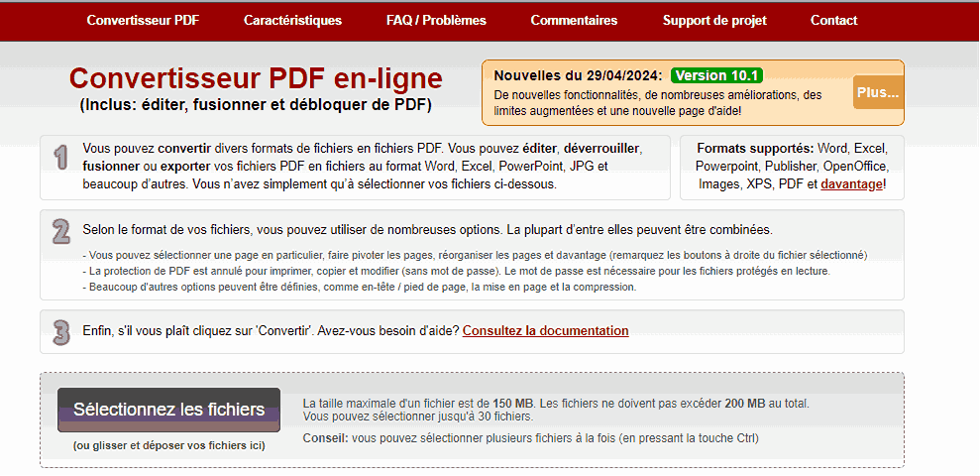The height and width of the screenshot is (476, 980).
Task: Click the subtitle Inclus: éditer, fusionner text
Action: [256, 105]
